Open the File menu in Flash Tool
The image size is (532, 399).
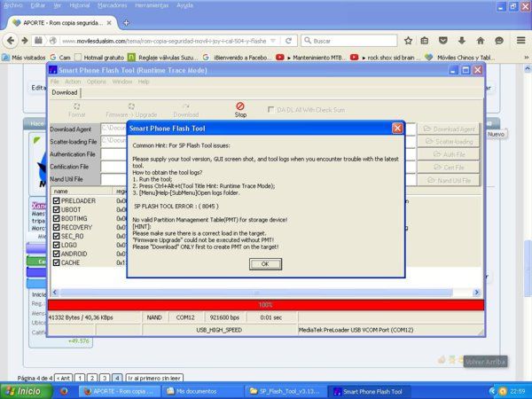pos(54,82)
